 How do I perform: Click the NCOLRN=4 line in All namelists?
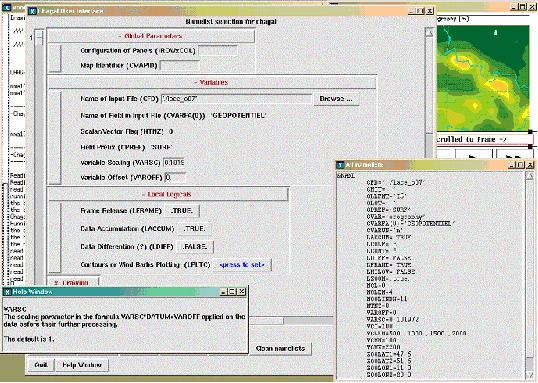click(x=379, y=292)
